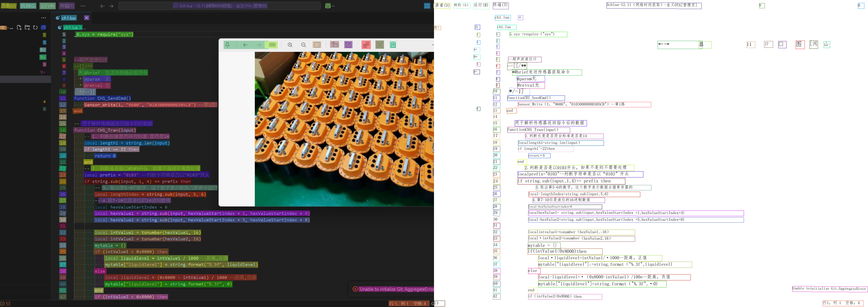Open the 终端(T) menu

(x=67, y=6)
